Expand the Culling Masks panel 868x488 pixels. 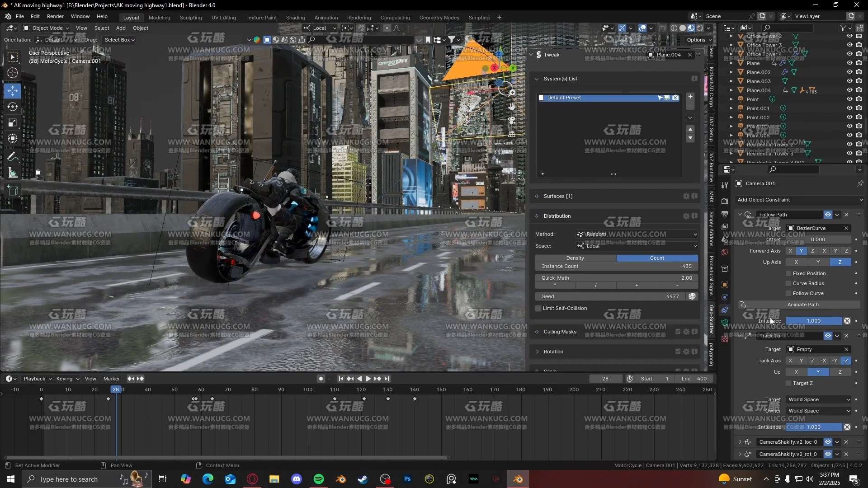(x=560, y=332)
